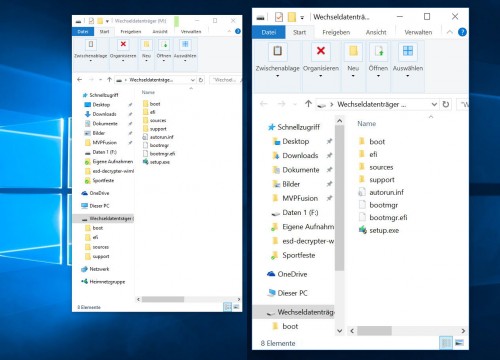Click Organisieren icon in left window ribbon
Viewport: 500px width, 360px height.
(x=123, y=44)
